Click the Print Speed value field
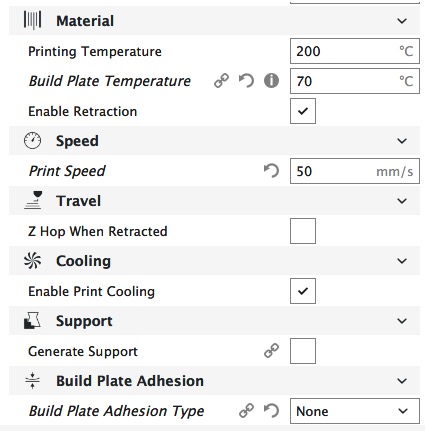425x432 pixels. click(355, 171)
